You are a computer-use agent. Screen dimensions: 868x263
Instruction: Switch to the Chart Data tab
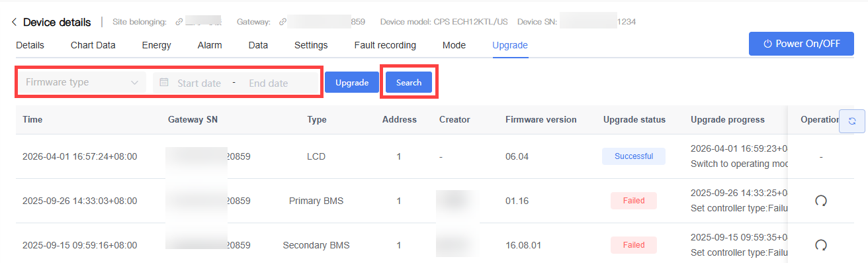tap(93, 45)
